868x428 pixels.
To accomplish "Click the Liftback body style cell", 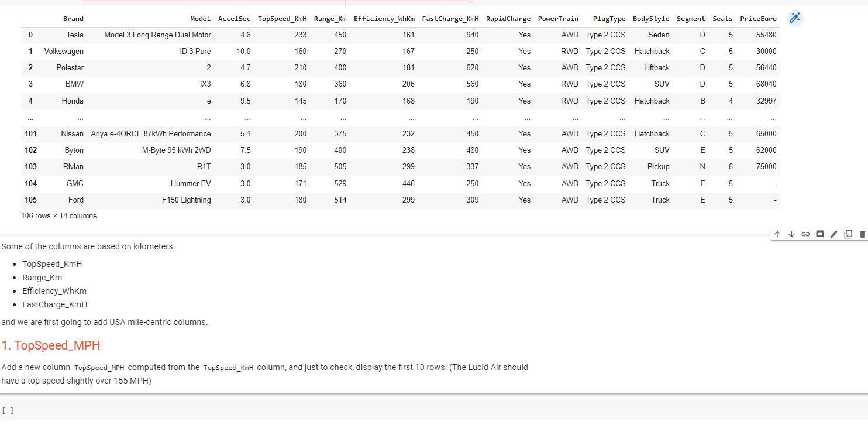I will (x=657, y=68).
